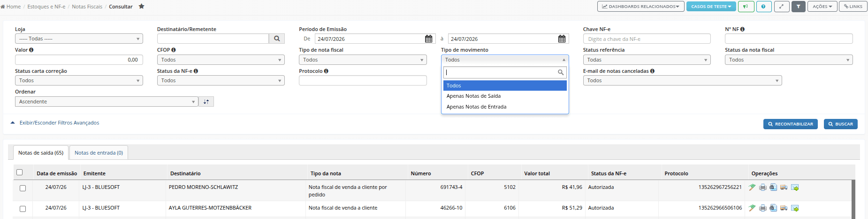The image size is (868, 219).
Task: Check the Ayla Guterres-Motzenbäcker row checkbox
Action: pyautogui.click(x=23, y=209)
